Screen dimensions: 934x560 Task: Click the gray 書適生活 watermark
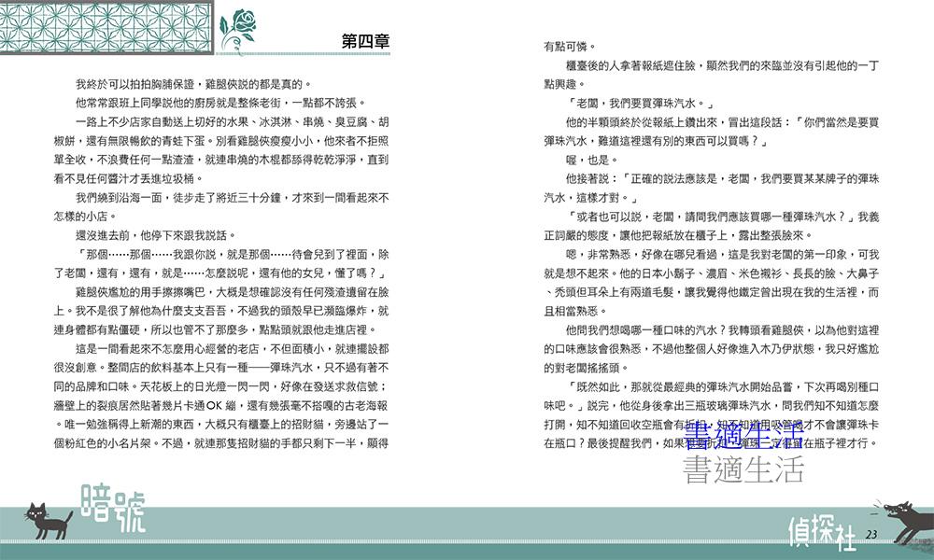pos(743,468)
